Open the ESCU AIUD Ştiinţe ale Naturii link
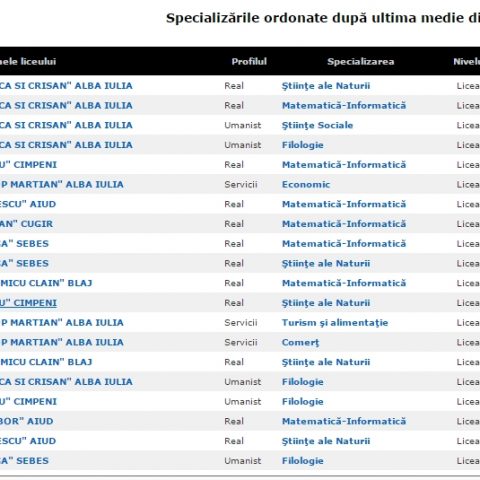 tap(326, 441)
